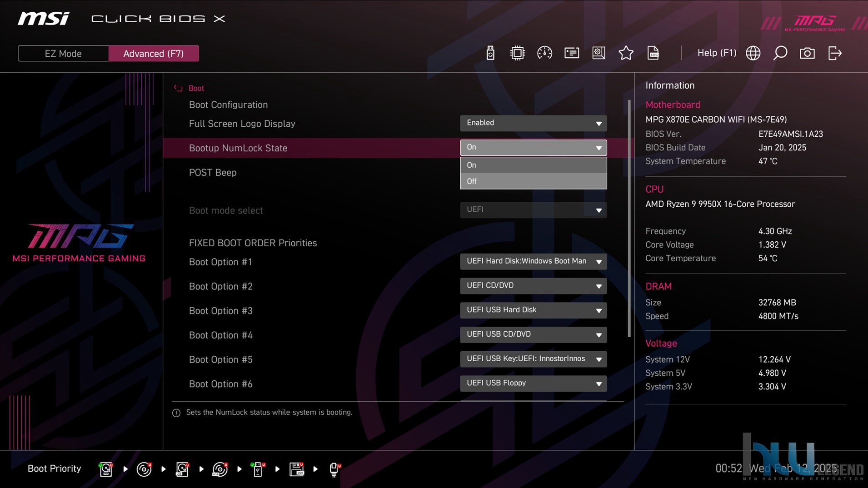Expand Boot Option #5 dropdown
The height and width of the screenshot is (488, 868).
533,359
